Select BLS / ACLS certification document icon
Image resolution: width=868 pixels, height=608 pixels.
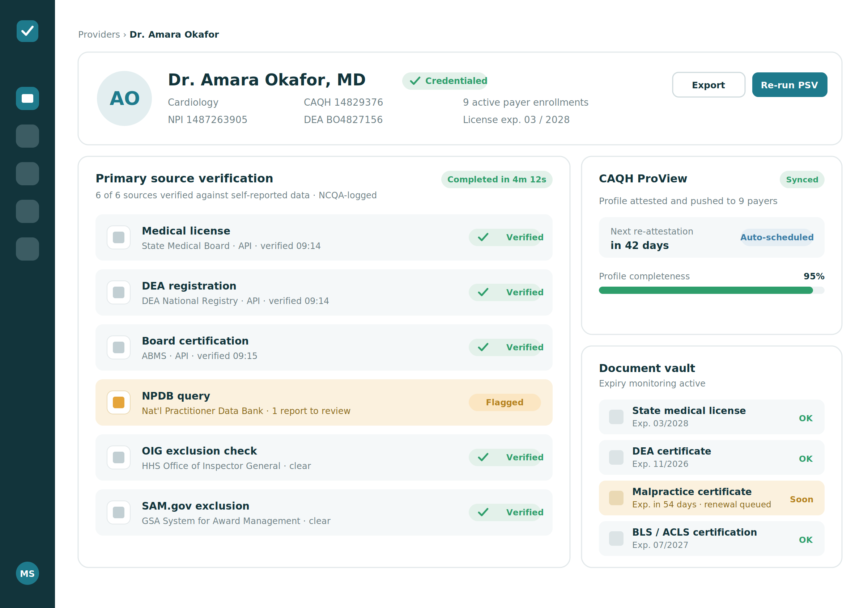616,539
